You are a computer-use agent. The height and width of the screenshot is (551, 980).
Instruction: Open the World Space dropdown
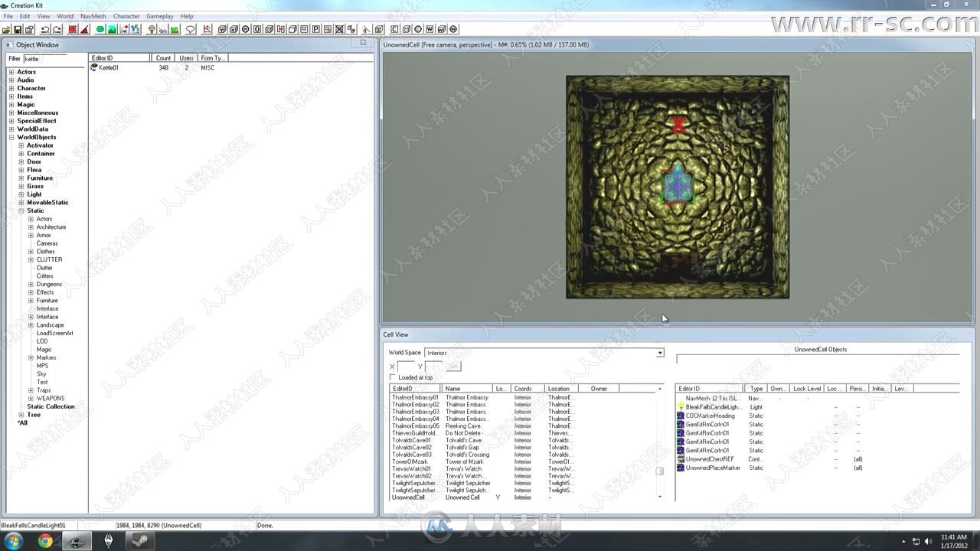click(x=659, y=353)
